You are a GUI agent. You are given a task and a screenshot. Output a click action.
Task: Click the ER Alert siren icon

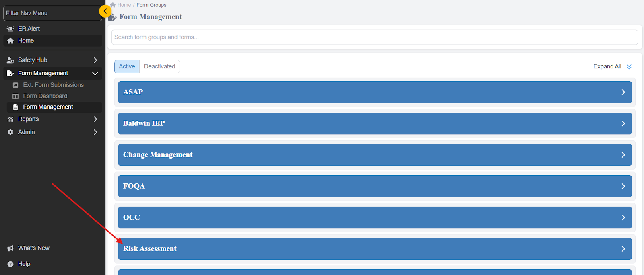(x=10, y=29)
